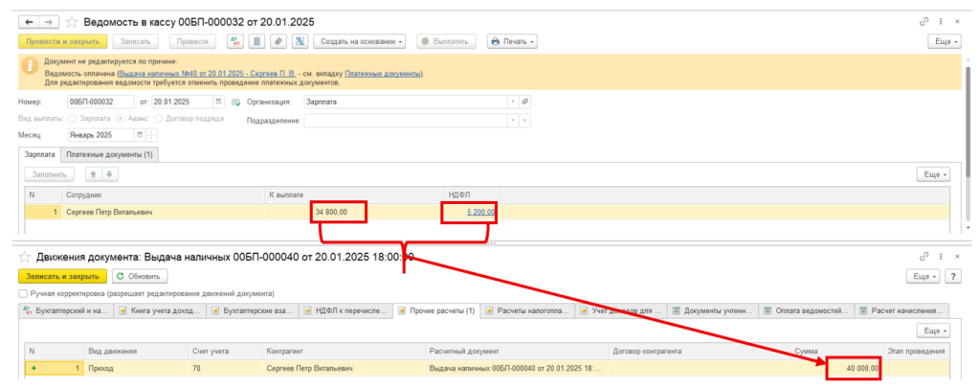Viewport: 980px width, 390px height.
Task: Add Движения документа to favorites with the star
Action: coord(25,257)
